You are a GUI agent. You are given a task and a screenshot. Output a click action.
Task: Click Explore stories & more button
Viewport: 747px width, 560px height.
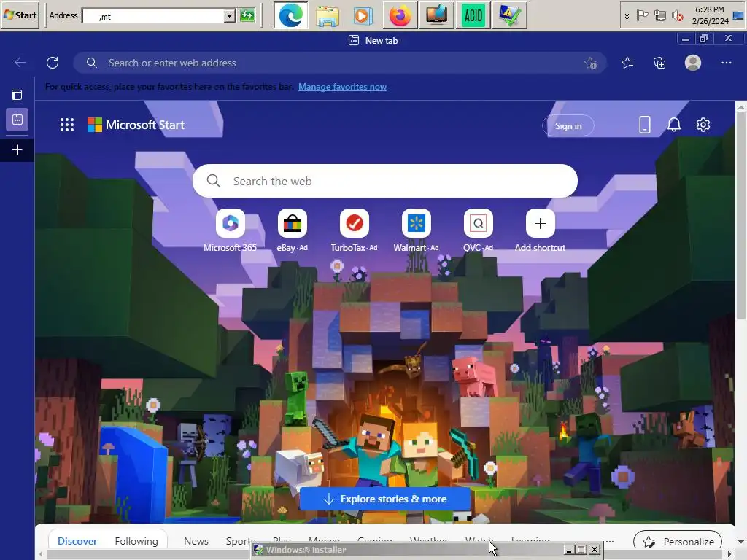coord(385,499)
